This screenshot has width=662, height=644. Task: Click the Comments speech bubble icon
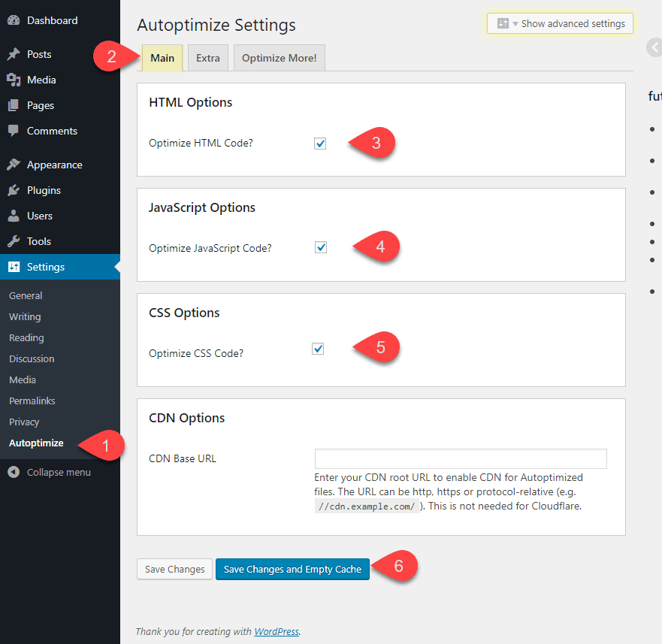coord(14,131)
